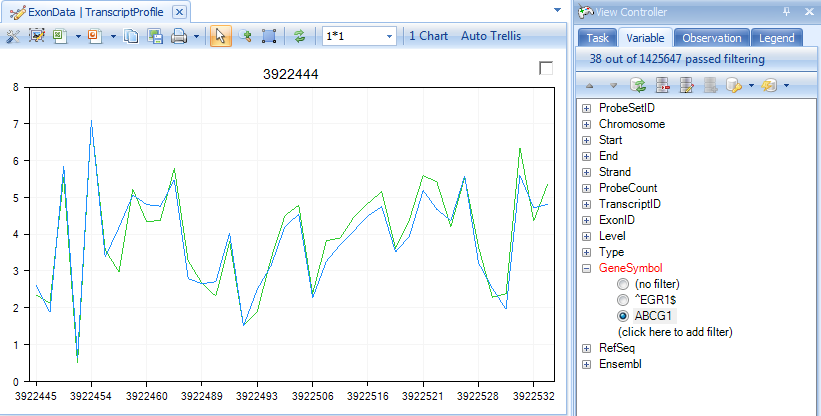
Task: Switch to the Observation tab
Action: tap(712, 38)
